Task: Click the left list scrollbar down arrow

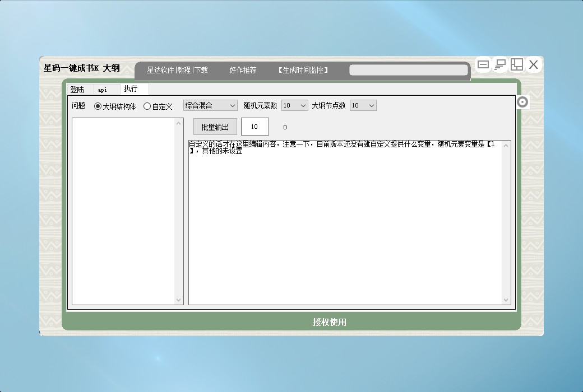Action: coord(179,300)
